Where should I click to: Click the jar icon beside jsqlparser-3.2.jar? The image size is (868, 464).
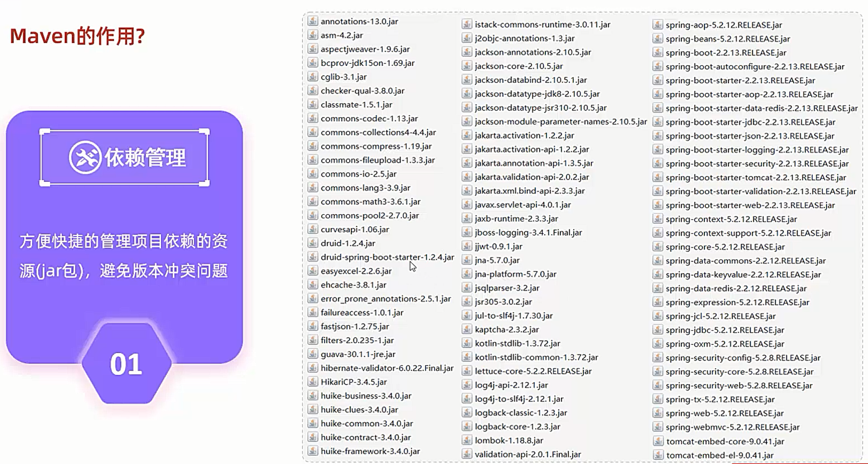[467, 287]
